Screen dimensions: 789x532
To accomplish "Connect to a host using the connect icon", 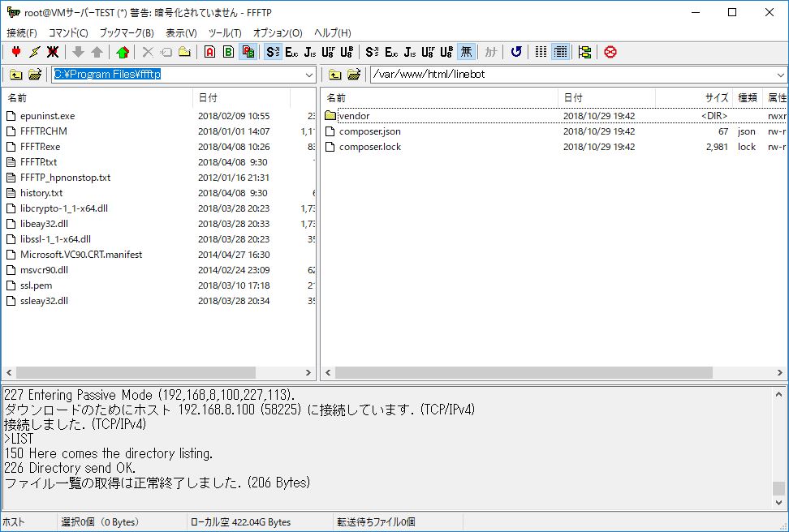I will [x=16, y=51].
